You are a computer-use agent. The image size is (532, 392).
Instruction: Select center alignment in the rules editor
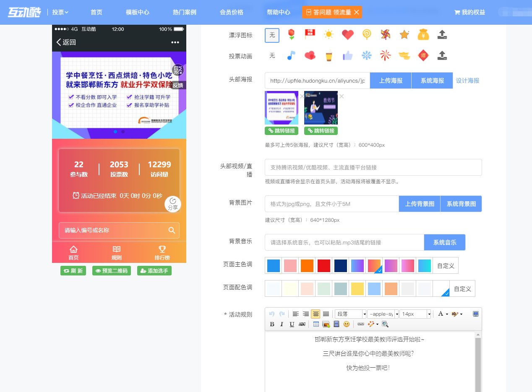click(x=316, y=314)
